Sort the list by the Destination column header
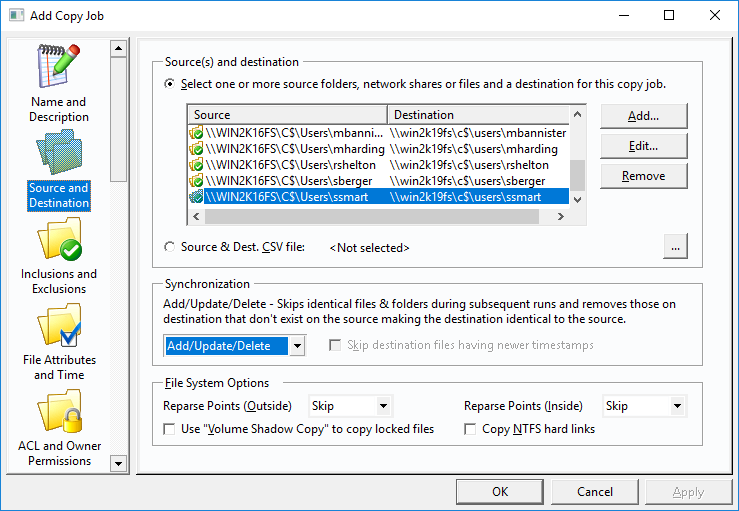The width and height of the screenshot is (739, 511). click(x=478, y=115)
